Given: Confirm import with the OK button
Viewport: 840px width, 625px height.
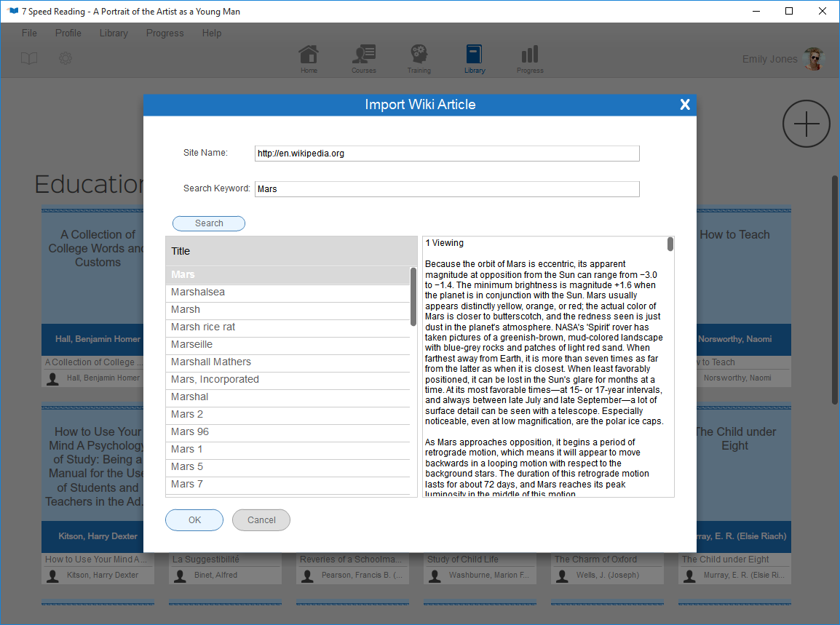Looking at the screenshot, I should click(194, 519).
